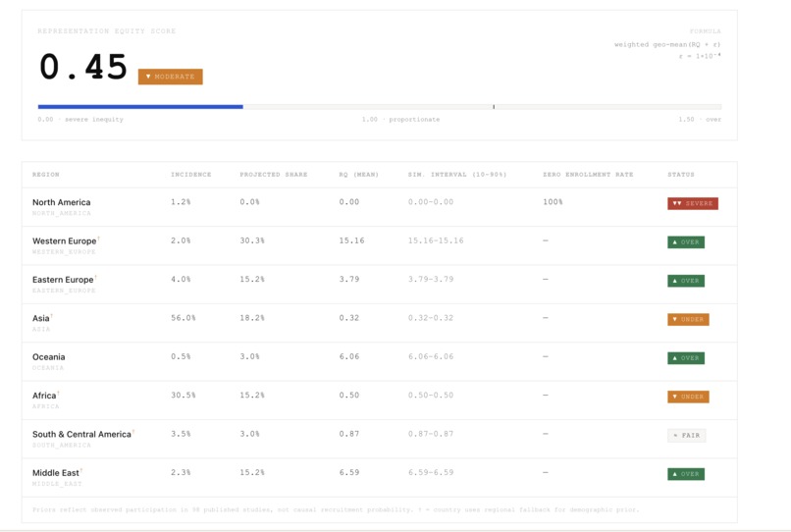Viewport: 791px width, 532px height.
Task: Click the 15.16 RQ mean value
Action: tap(351, 240)
